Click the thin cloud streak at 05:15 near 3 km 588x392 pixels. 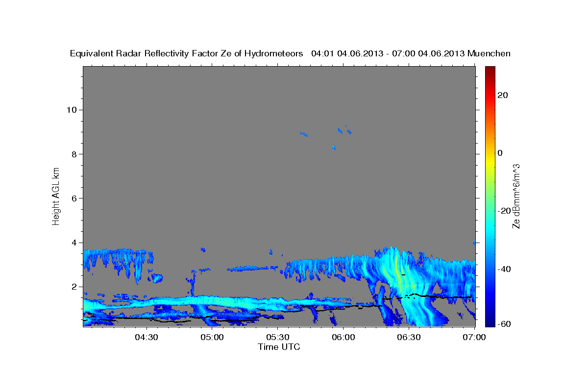click(253, 269)
